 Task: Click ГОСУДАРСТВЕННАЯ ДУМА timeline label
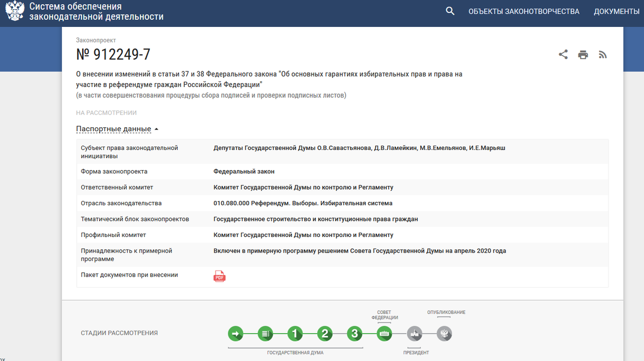tap(295, 353)
